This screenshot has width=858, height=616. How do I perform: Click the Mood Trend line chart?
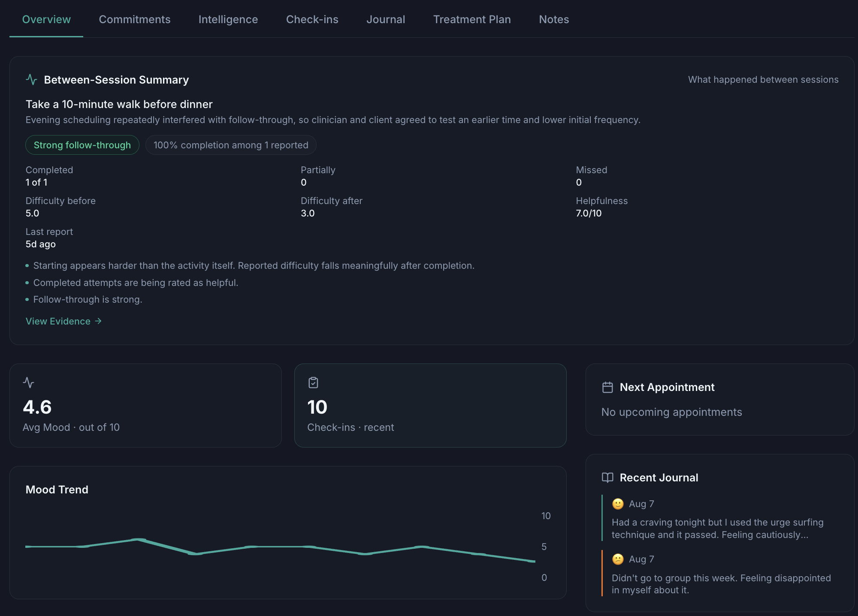tap(280, 550)
